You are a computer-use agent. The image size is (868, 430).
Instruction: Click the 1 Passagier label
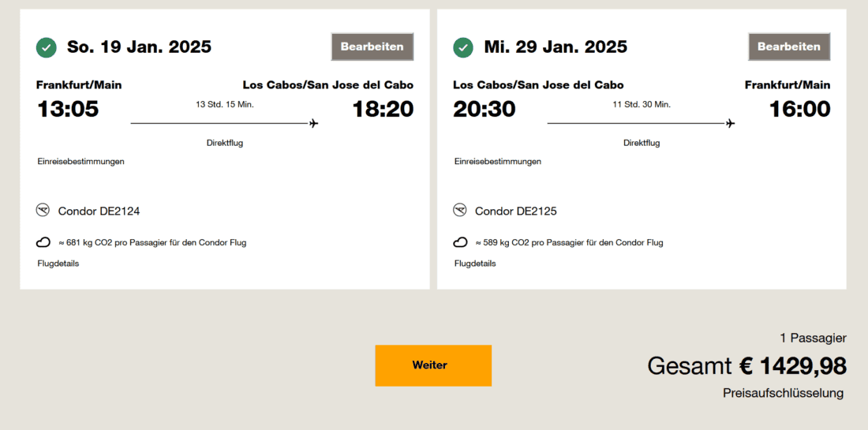click(x=813, y=338)
